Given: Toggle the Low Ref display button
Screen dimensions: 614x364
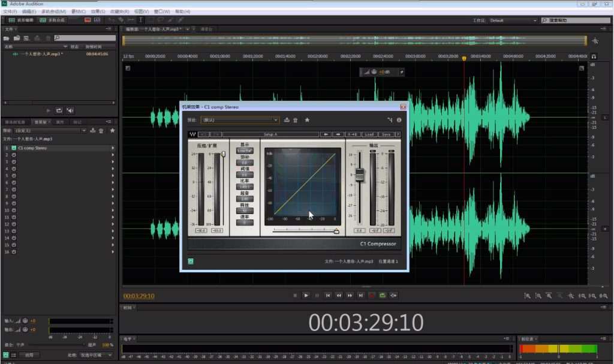Looking at the screenshot, I should click(245, 151).
